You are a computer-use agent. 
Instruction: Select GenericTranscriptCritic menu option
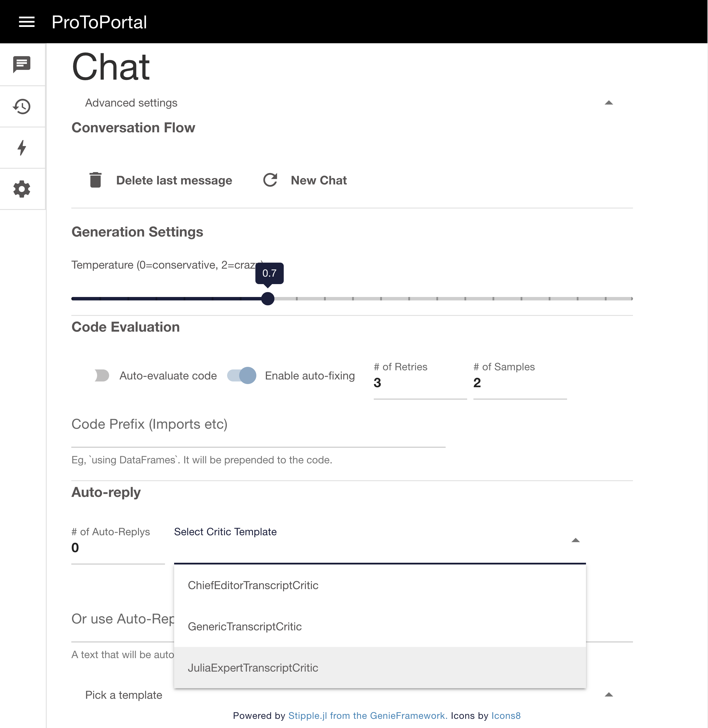[x=245, y=626]
